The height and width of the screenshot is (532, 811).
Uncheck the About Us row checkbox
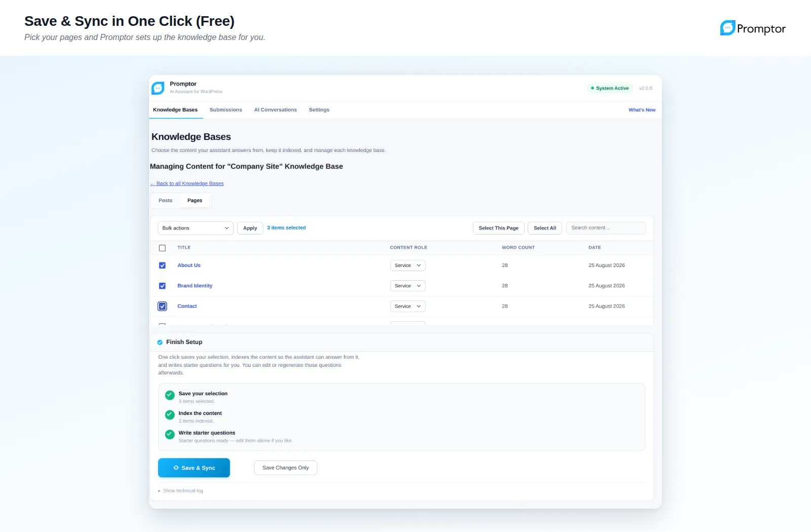point(162,265)
